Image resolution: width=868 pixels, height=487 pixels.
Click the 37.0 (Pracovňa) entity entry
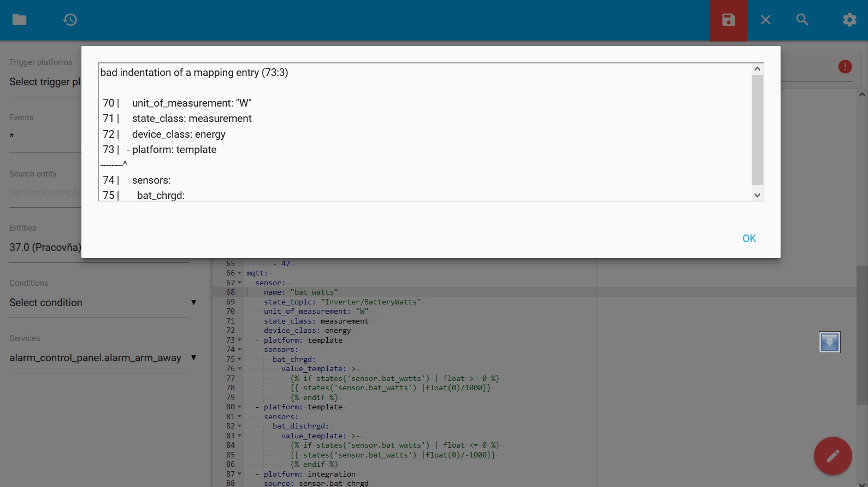coord(45,248)
